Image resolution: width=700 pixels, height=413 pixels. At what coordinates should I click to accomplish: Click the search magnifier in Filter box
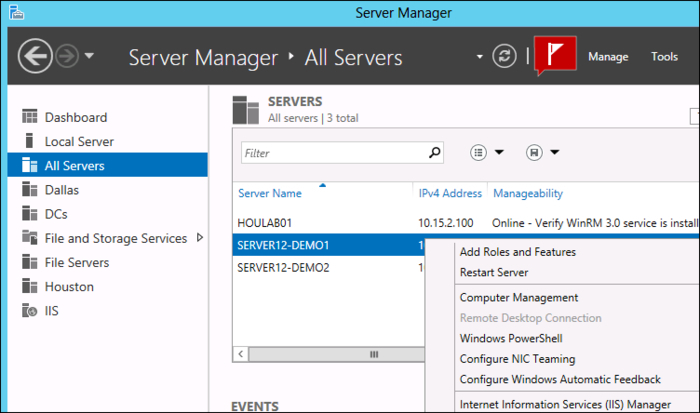click(434, 153)
